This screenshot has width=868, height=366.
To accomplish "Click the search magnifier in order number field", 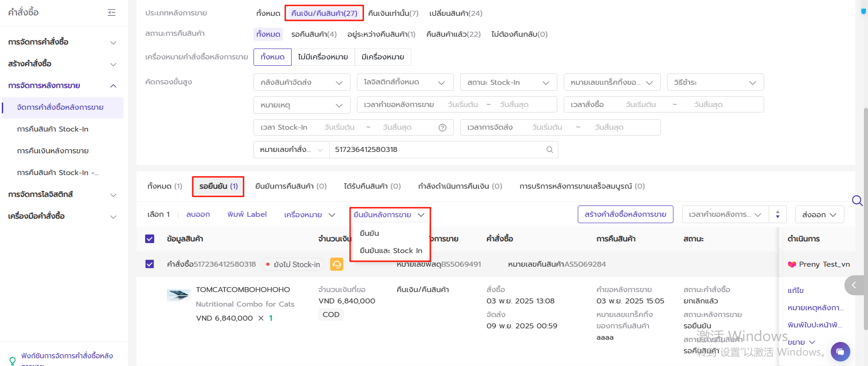I will [x=550, y=150].
